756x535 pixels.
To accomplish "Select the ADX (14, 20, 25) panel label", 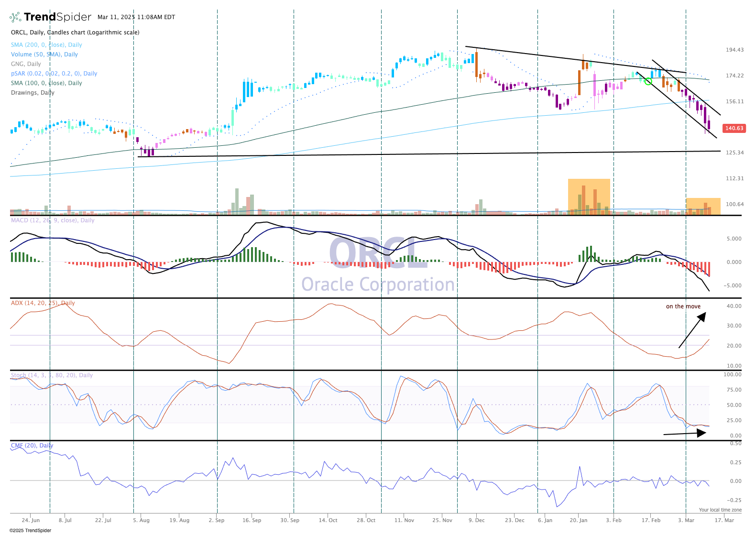I will [43, 303].
